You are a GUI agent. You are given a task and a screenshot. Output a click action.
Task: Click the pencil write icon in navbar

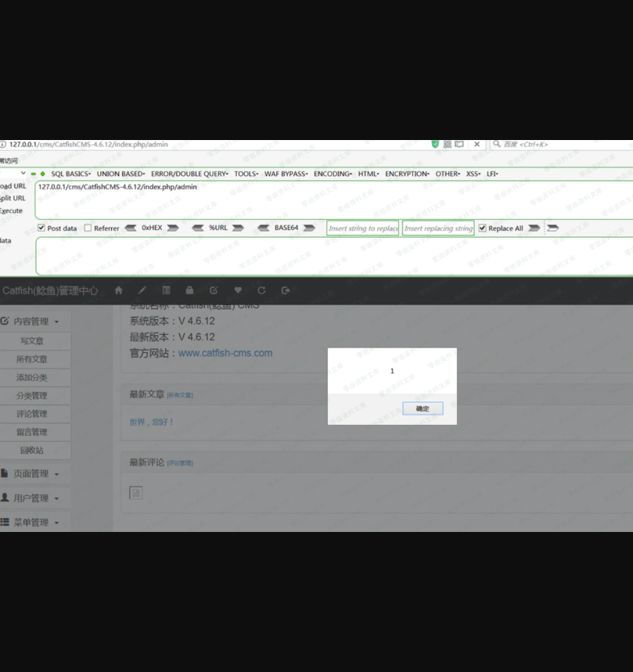pyautogui.click(x=142, y=290)
